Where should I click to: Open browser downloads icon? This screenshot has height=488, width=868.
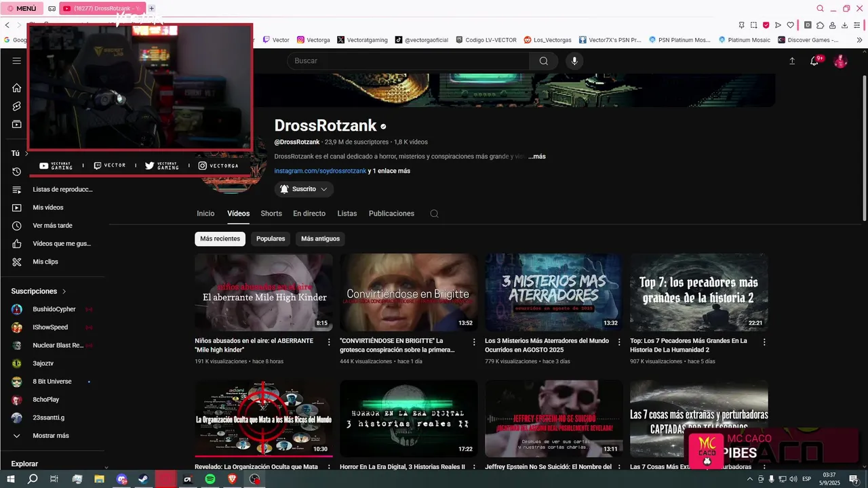pyautogui.click(x=845, y=25)
